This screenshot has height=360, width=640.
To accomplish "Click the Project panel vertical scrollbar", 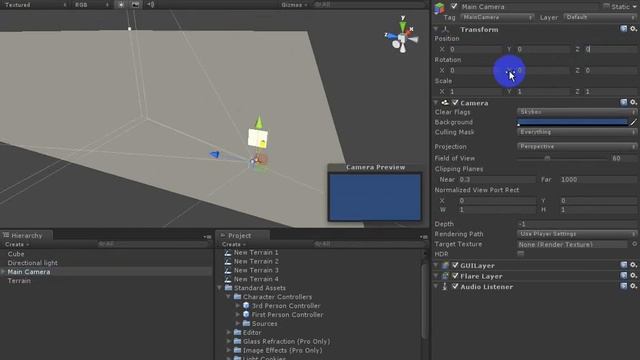I will click(424, 302).
